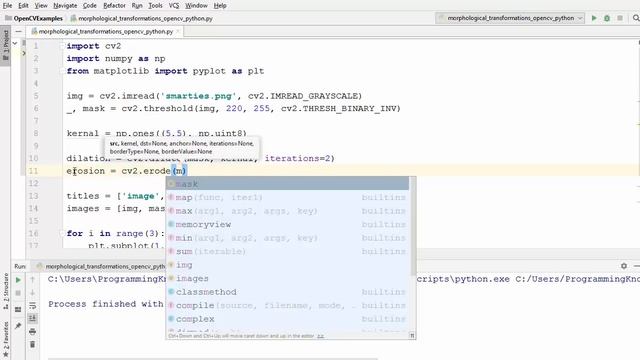Open the Edit menu
Screen dimensions: 640x360
pos(23,6)
